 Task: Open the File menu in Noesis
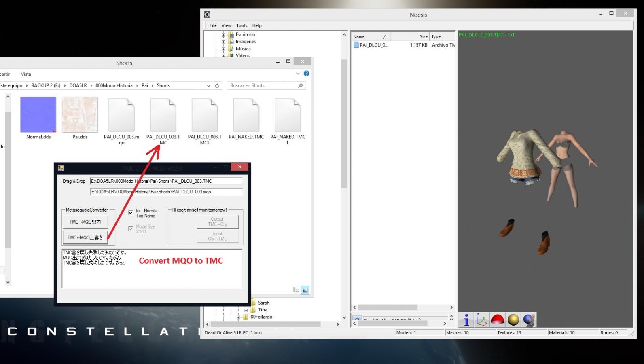click(213, 25)
